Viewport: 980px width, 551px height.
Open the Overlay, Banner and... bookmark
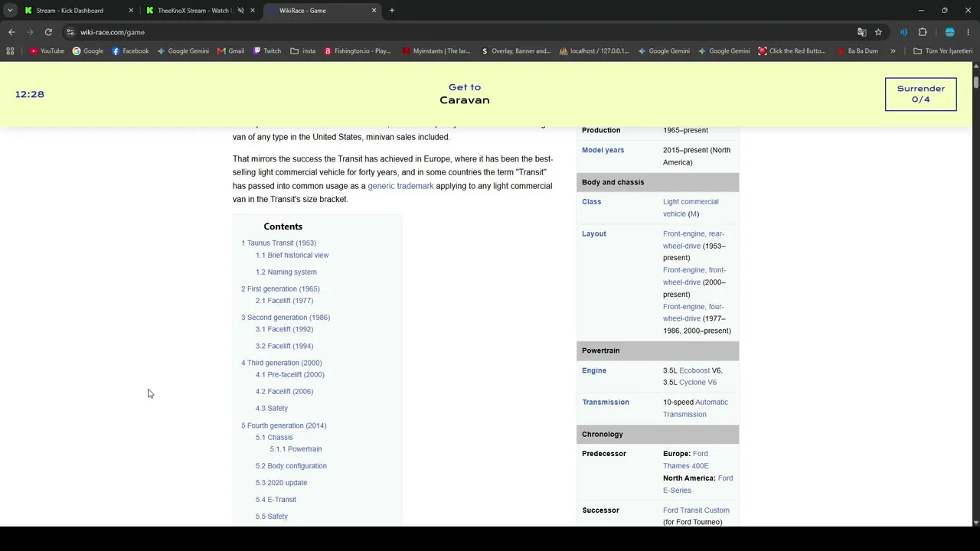516,51
